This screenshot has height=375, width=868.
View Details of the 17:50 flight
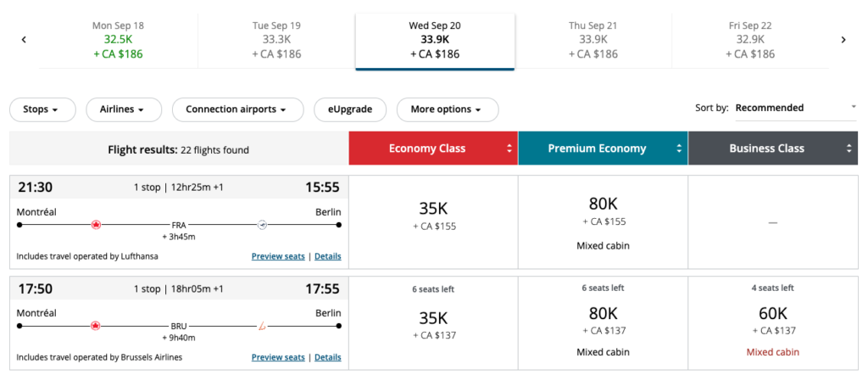coord(328,357)
